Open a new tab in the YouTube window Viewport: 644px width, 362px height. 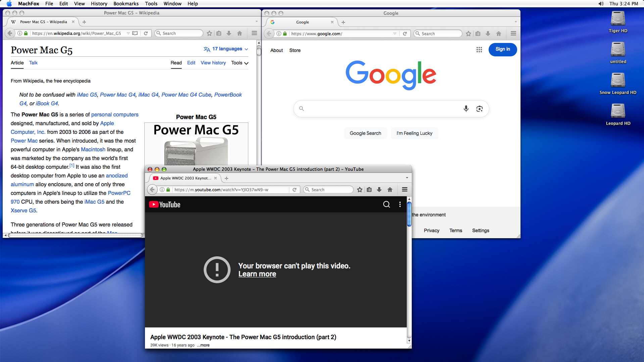point(227,178)
